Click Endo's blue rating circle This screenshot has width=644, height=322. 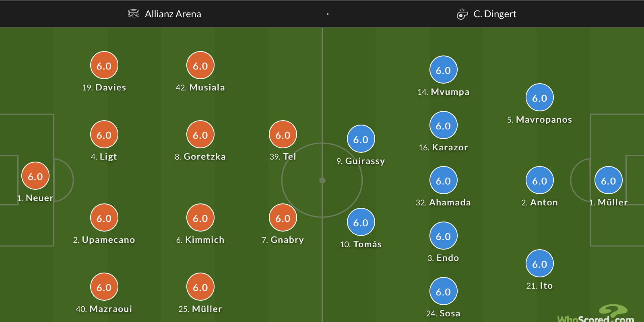443,236
